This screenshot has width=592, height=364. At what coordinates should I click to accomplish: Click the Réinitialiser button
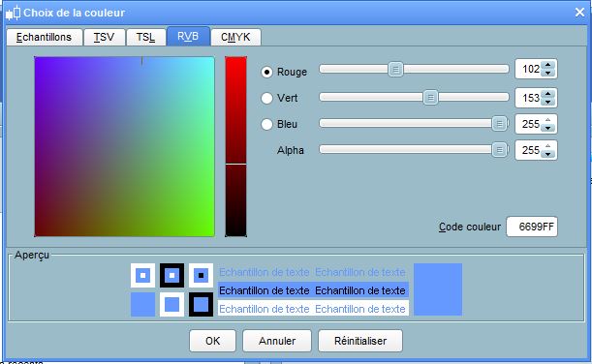click(360, 341)
